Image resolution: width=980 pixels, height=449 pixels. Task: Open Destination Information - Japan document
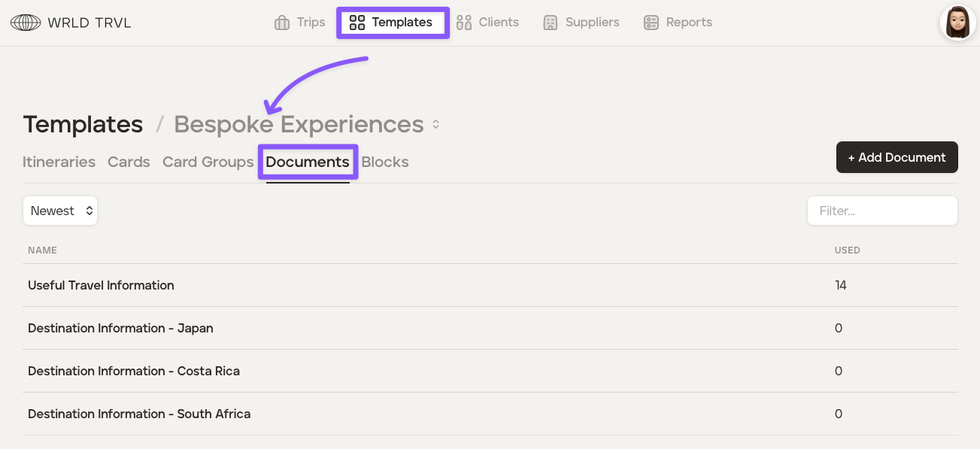click(x=120, y=328)
